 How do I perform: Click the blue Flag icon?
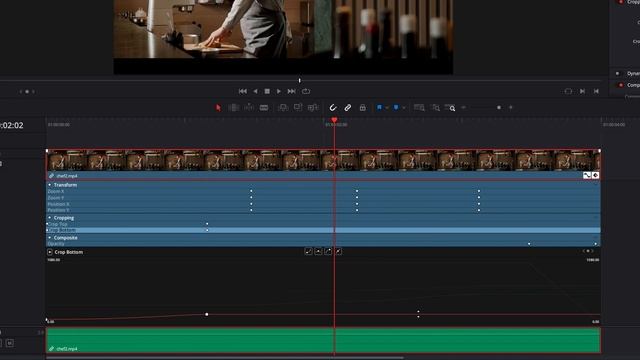(x=379, y=108)
